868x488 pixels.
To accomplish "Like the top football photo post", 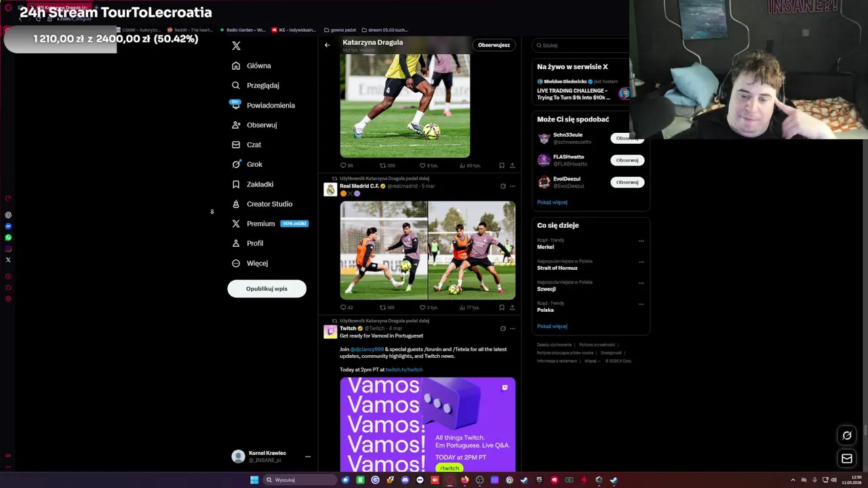I will (x=428, y=165).
